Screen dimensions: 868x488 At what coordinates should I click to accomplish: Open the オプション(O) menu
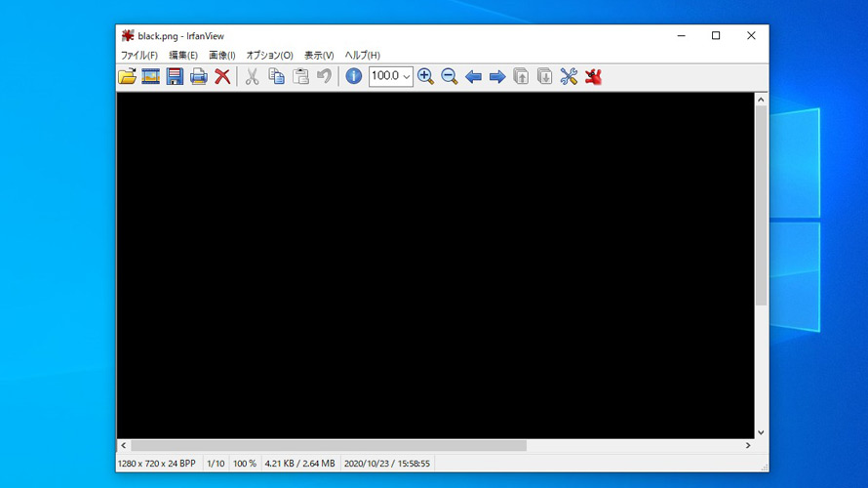click(269, 56)
